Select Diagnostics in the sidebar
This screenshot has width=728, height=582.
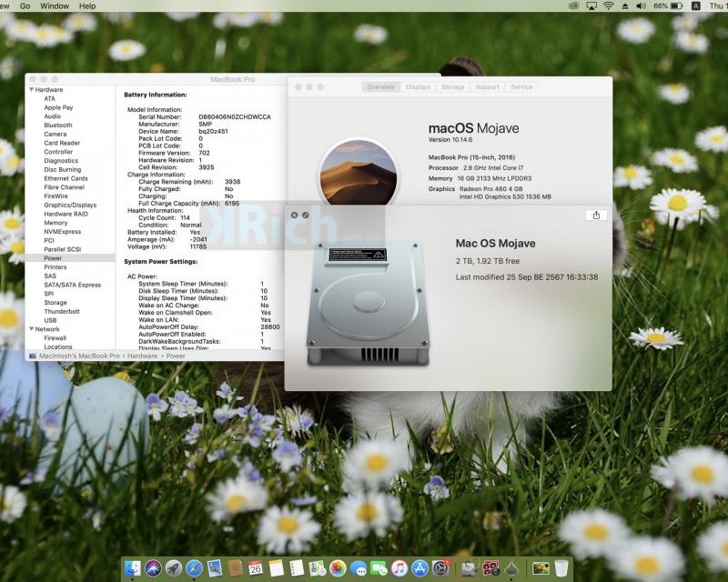point(61,161)
